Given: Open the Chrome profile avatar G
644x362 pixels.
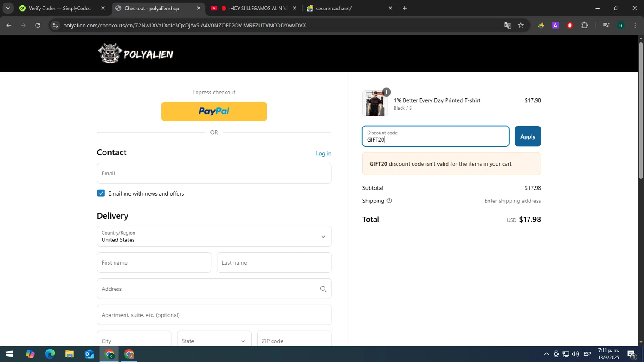Looking at the screenshot, I should pyautogui.click(x=620, y=25).
